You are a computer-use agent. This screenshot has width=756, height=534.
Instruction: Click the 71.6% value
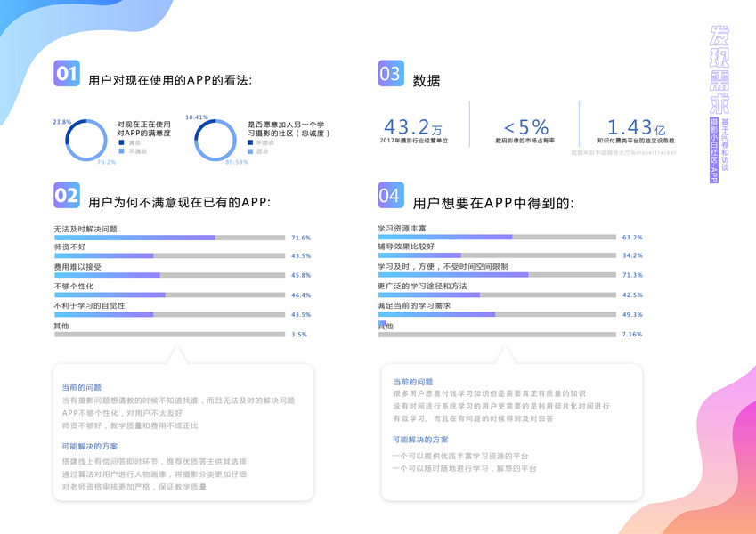coord(301,238)
